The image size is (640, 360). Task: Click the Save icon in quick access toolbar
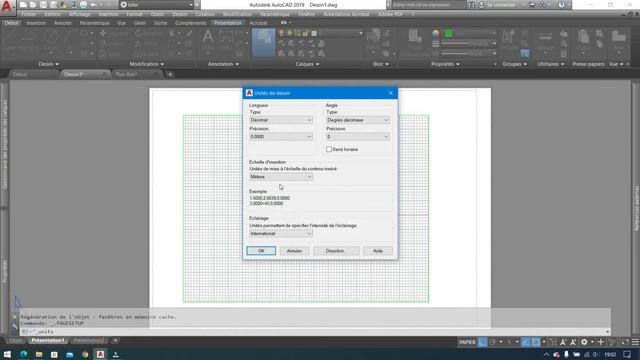tap(43, 5)
